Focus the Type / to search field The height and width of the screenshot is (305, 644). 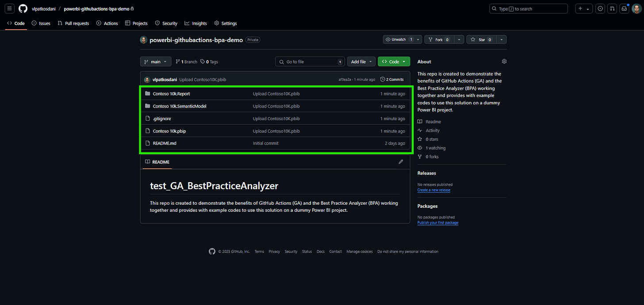click(x=529, y=8)
